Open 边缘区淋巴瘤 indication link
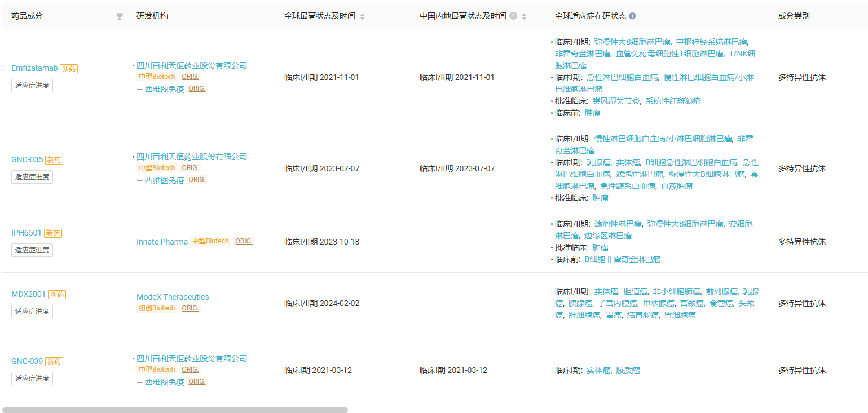 click(608, 236)
